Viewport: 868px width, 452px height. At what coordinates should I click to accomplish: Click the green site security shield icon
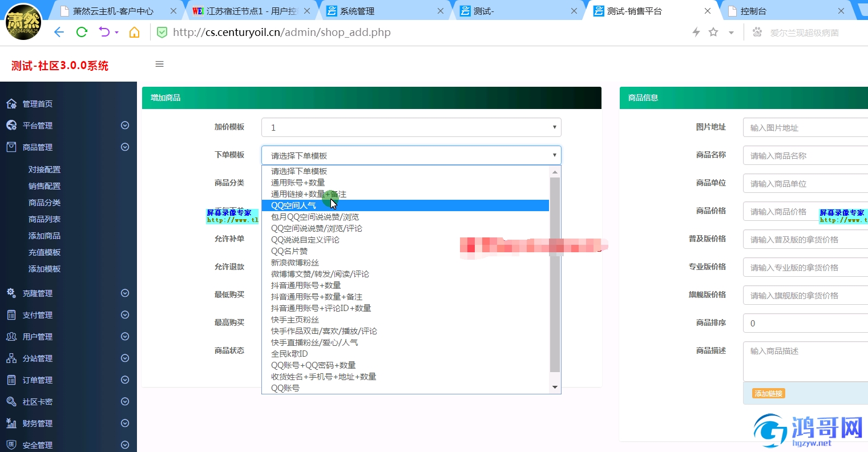[x=162, y=33]
